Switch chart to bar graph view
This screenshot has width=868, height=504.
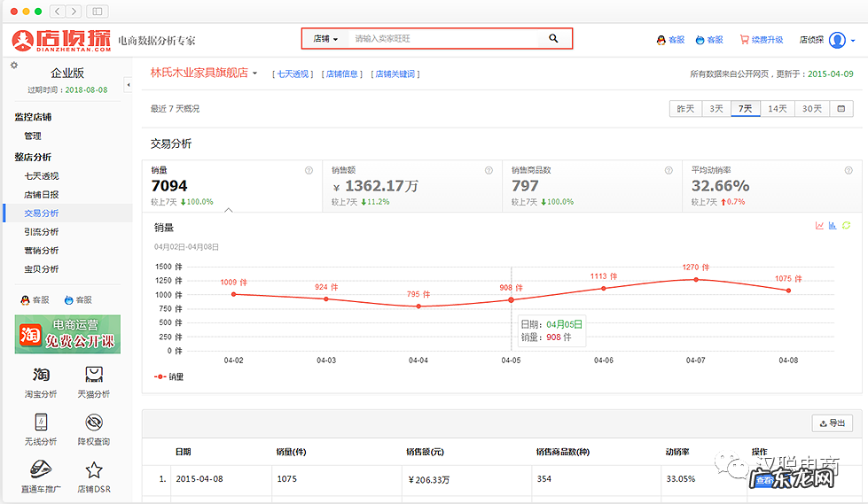coord(833,226)
